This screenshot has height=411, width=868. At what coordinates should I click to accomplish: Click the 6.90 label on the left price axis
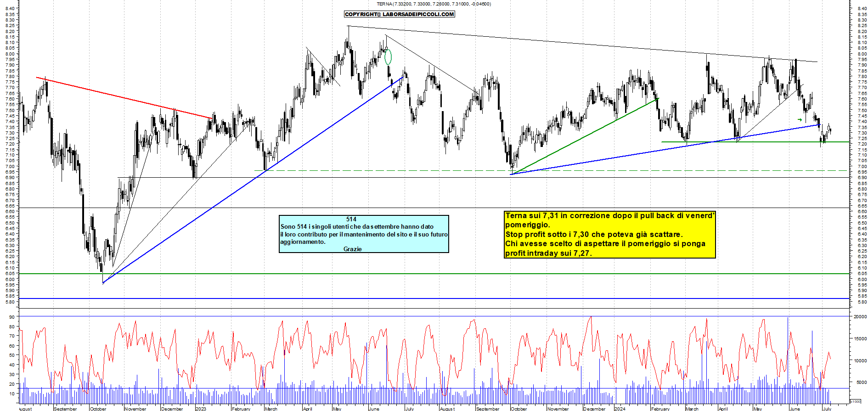pos(10,177)
